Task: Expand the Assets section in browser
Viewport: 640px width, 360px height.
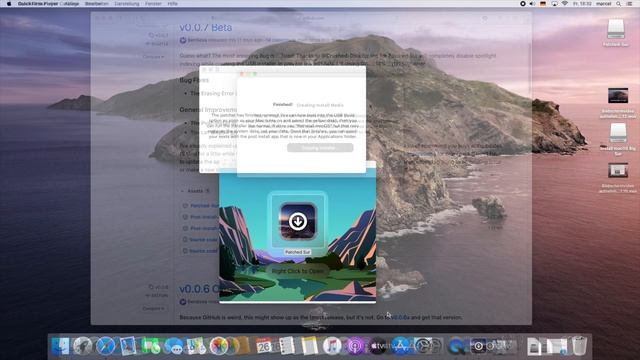Action: (x=195, y=191)
